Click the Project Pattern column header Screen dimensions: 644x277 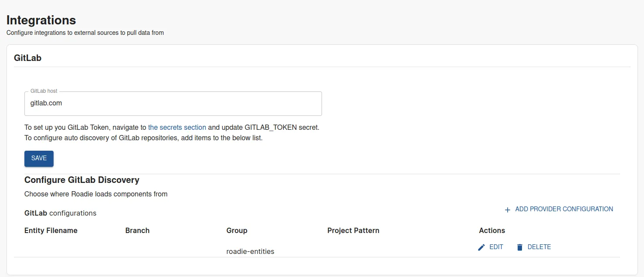(353, 230)
